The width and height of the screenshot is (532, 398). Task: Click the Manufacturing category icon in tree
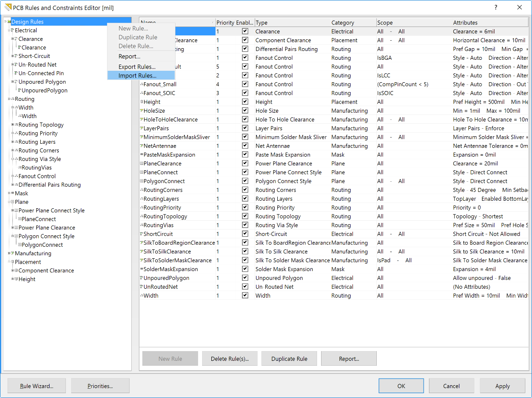pyautogui.click(x=13, y=253)
